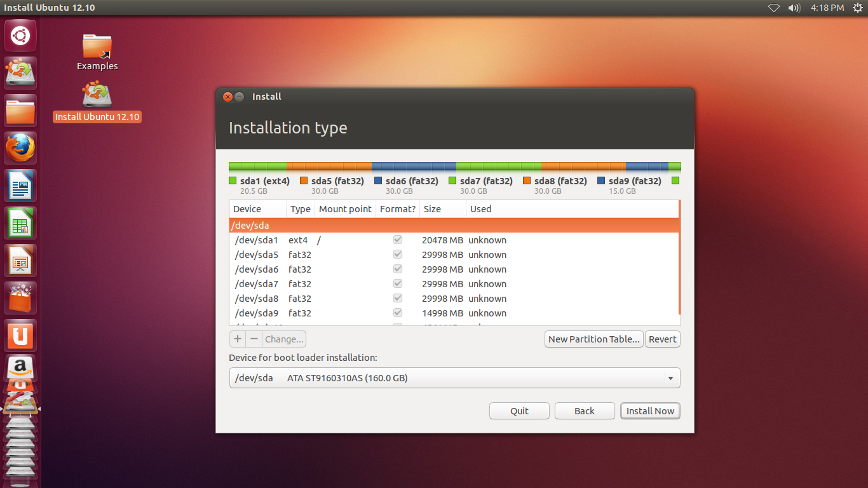Click the ext4 type cell
This screenshot has height=488, width=868.
coord(298,240)
